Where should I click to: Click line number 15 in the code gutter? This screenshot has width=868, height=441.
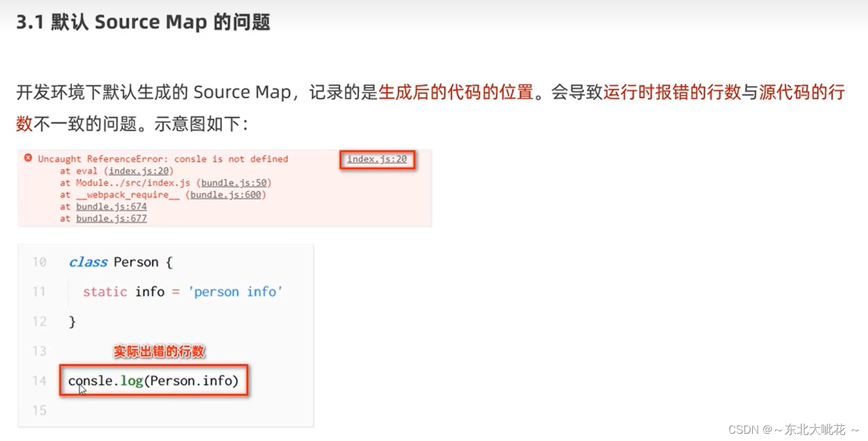[x=39, y=411]
